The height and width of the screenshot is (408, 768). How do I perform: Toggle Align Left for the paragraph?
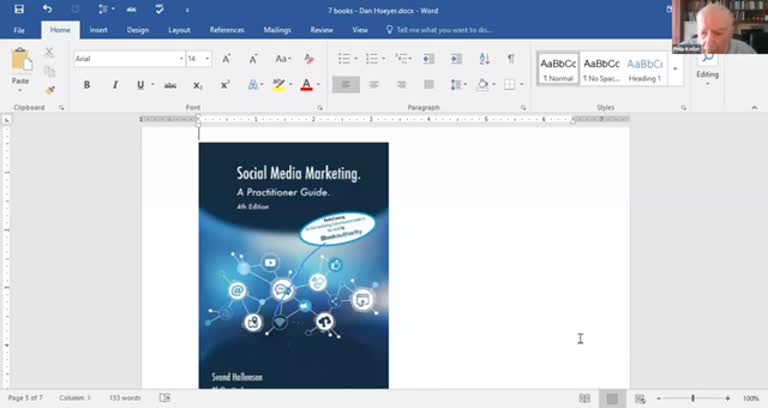coord(346,85)
